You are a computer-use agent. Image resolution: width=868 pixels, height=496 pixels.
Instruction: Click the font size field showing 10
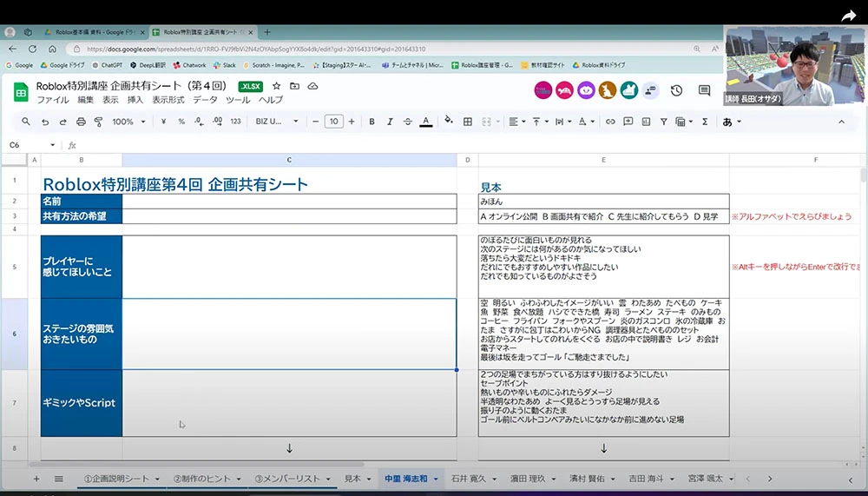point(334,122)
